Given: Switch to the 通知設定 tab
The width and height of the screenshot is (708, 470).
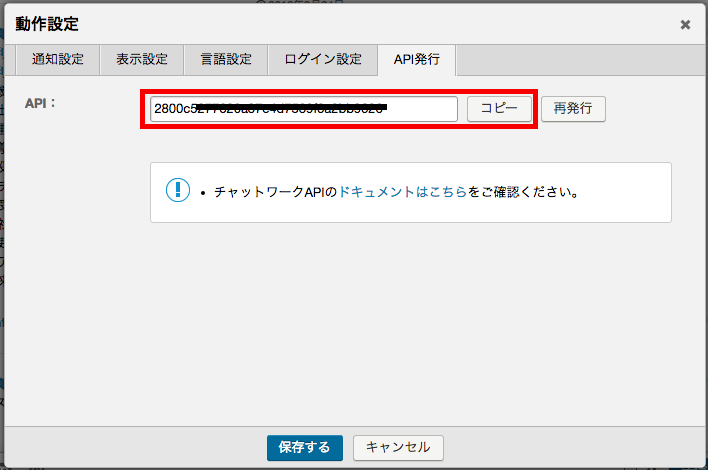Looking at the screenshot, I should point(57,59).
